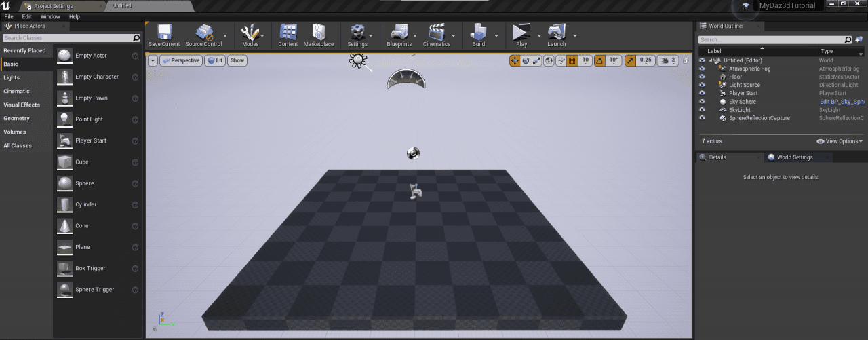Open Edit BP_Sky_Sphere link
Screen dimensions: 868x340
842,102
